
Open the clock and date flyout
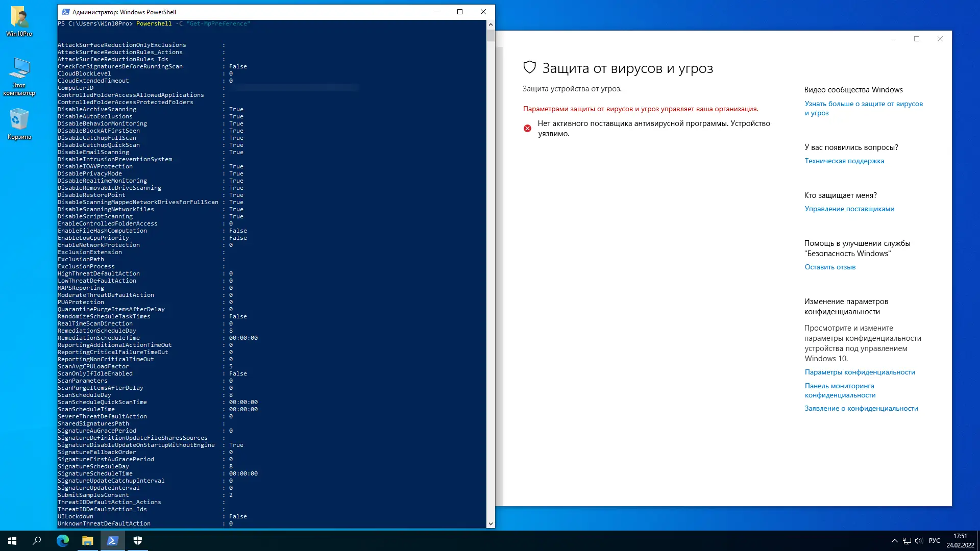pyautogui.click(x=960, y=541)
